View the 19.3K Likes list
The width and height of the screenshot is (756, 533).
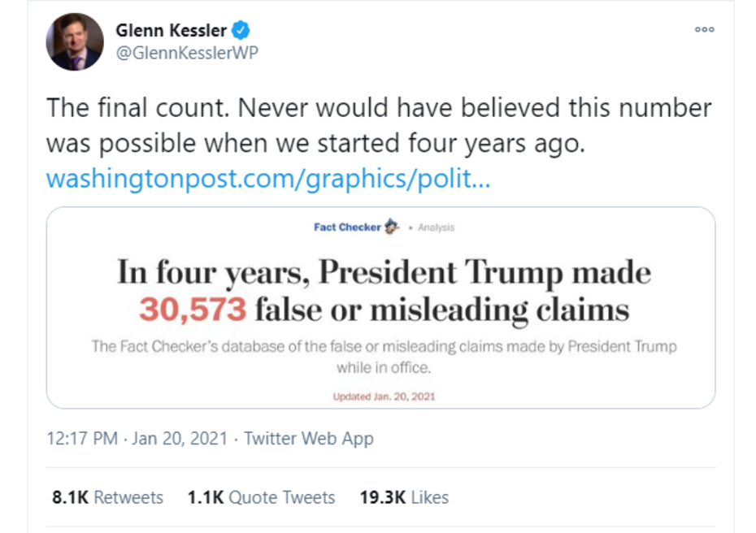[x=404, y=497]
